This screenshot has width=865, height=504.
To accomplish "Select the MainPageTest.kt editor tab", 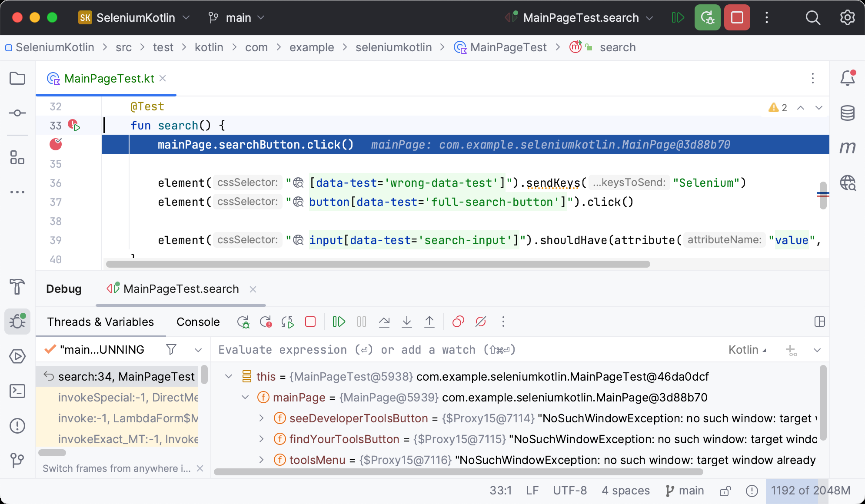I will point(109,78).
